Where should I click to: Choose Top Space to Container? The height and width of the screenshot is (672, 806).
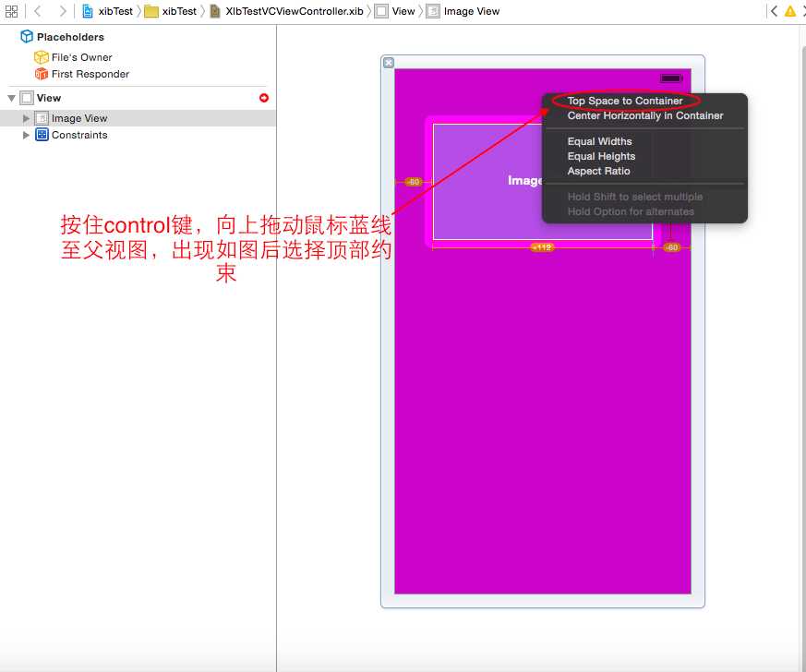tap(625, 101)
